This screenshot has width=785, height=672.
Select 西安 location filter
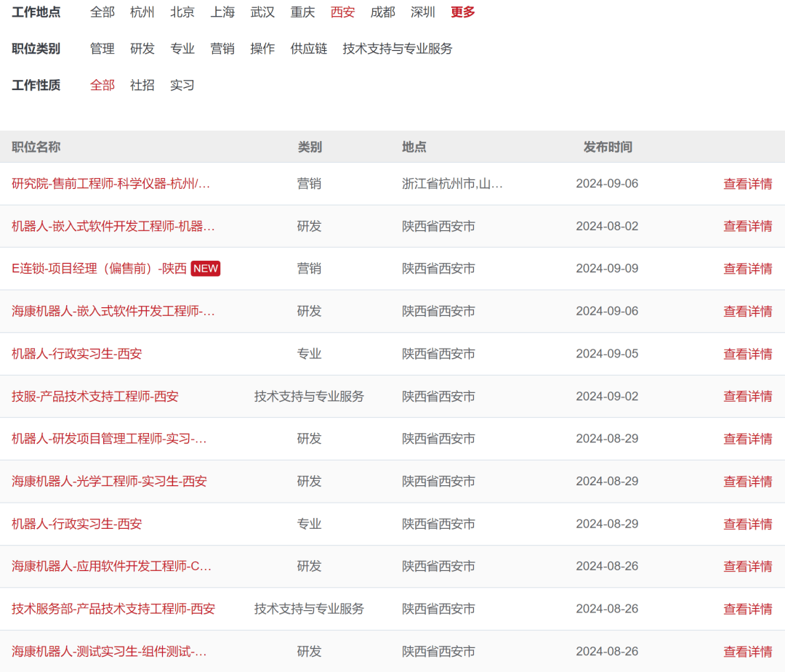pyautogui.click(x=342, y=12)
